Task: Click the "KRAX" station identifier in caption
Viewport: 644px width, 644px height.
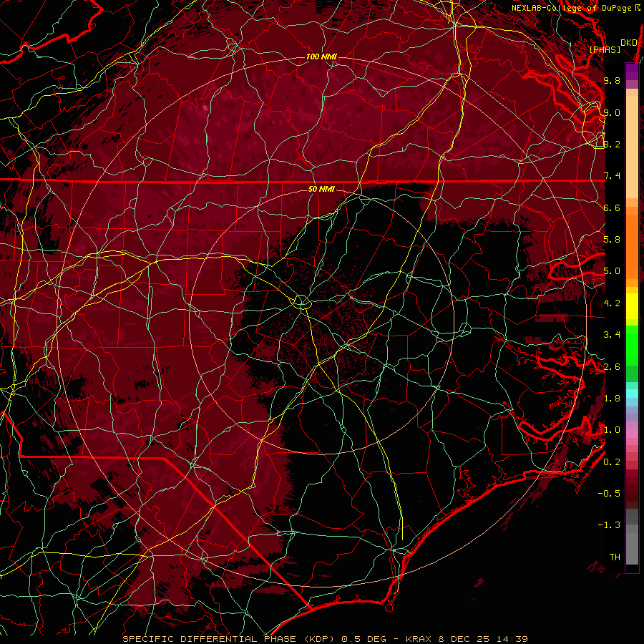Action: [420, 639]
